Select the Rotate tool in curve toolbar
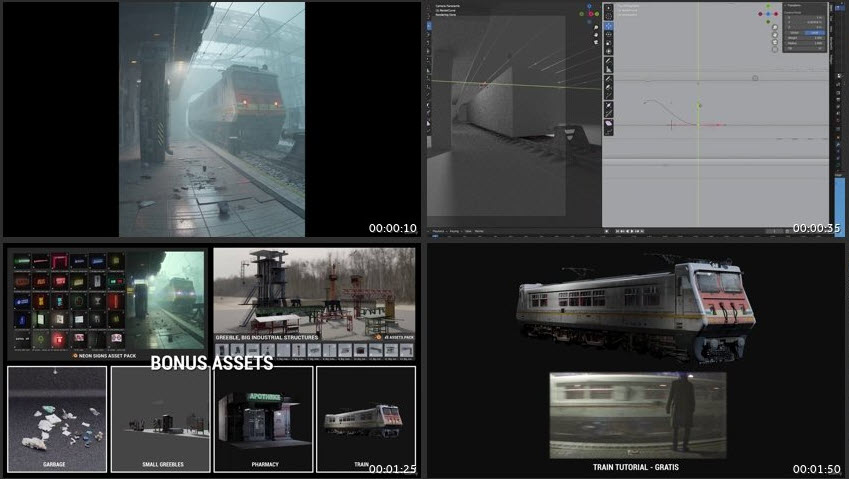 click(609, 34)
